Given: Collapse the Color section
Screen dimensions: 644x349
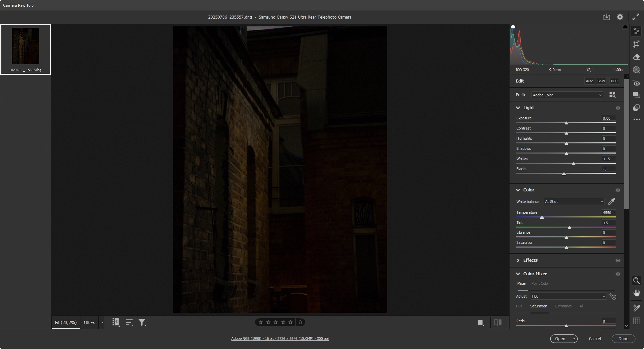Looking at the screenshot, I should (x=518, y=190).
